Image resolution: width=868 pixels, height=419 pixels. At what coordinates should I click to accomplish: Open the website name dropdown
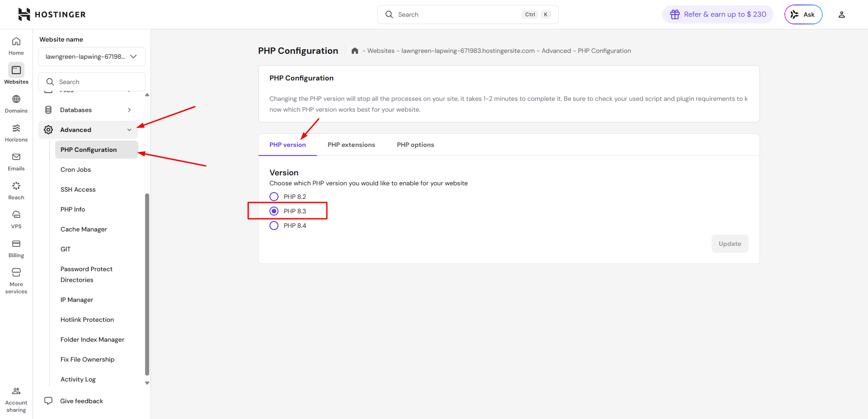(x=92, y=56)
